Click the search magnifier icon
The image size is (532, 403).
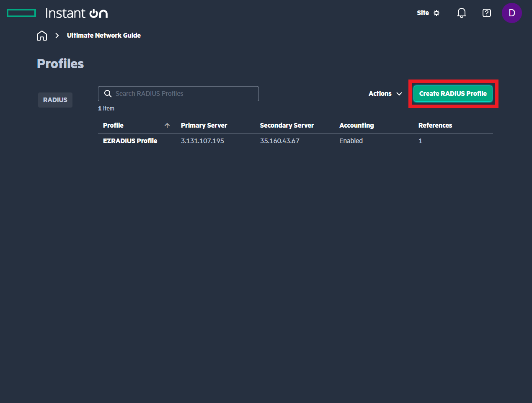click(x=108, y=94)
